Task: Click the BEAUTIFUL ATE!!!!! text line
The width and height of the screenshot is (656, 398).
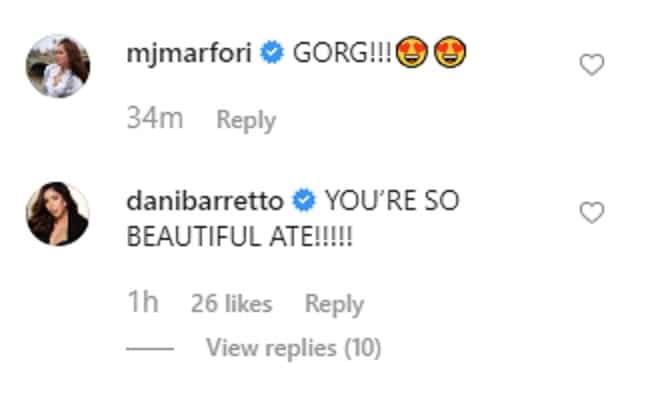Action: tap(240, 237)
